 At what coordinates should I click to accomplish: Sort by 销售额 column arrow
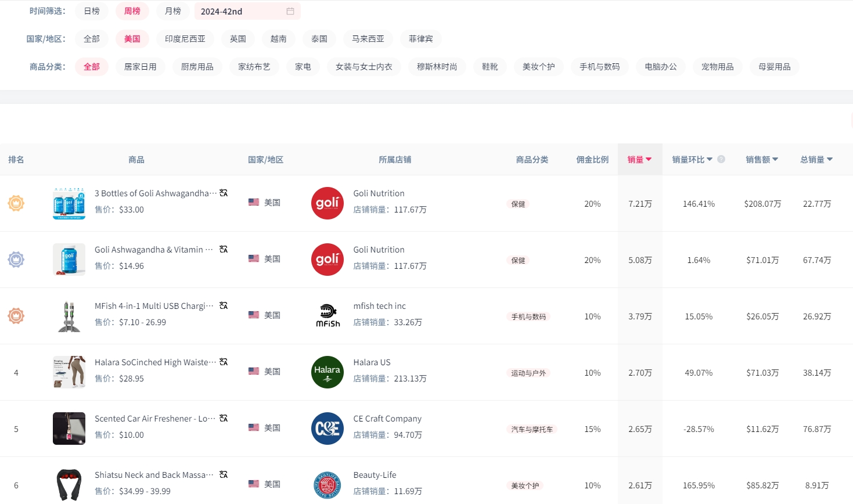coord(775,160)
